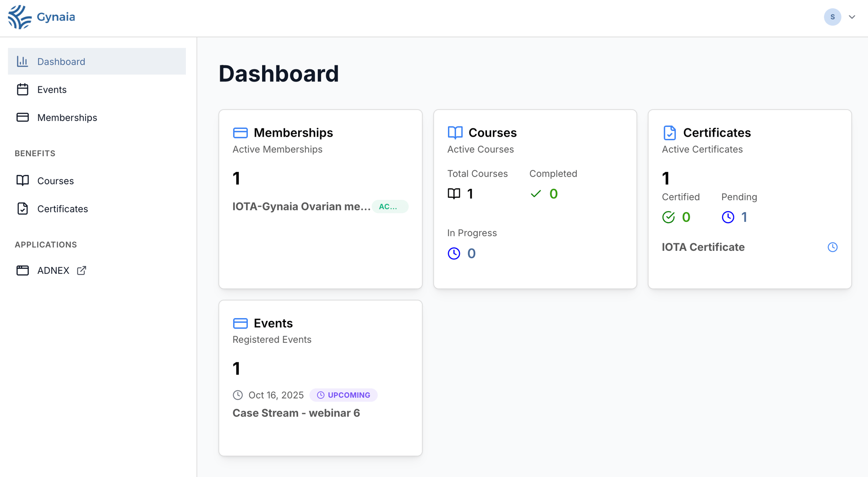Click the AC... active status pill

coord(390,207)
